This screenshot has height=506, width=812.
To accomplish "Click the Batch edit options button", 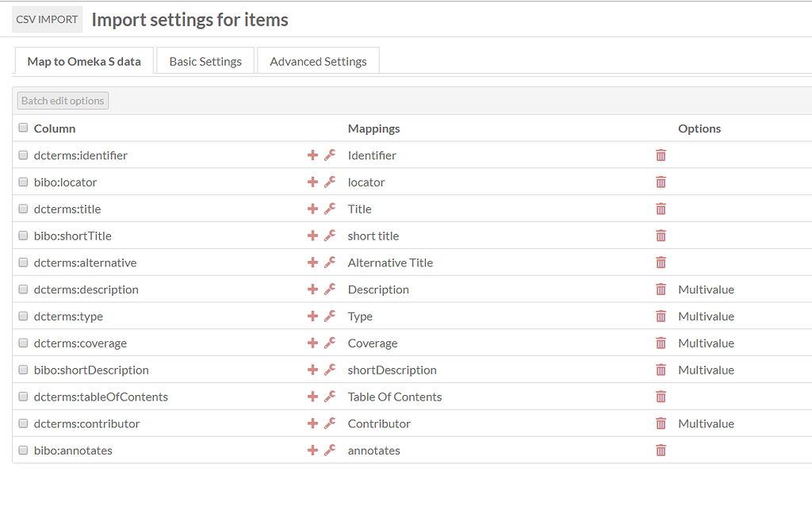I will pos(63,101).
